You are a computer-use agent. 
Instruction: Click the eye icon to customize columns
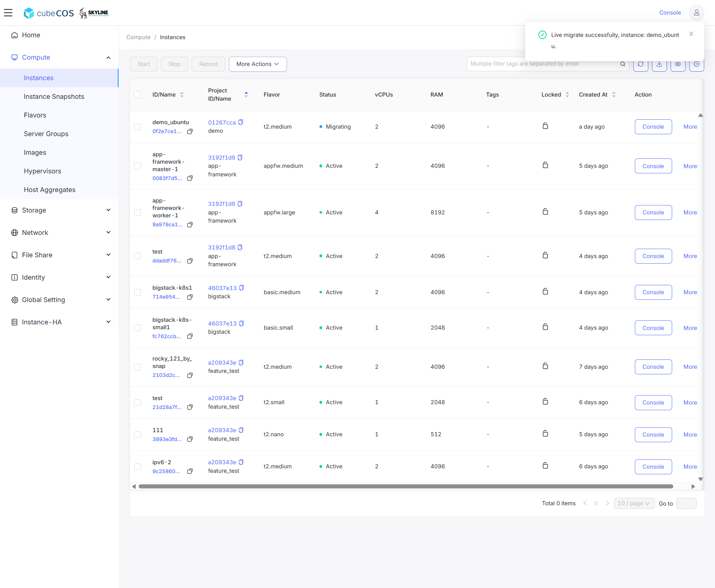click(678, 64)
